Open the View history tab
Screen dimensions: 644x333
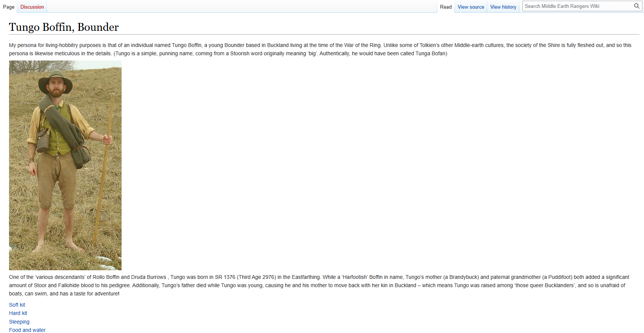[503, 7]
